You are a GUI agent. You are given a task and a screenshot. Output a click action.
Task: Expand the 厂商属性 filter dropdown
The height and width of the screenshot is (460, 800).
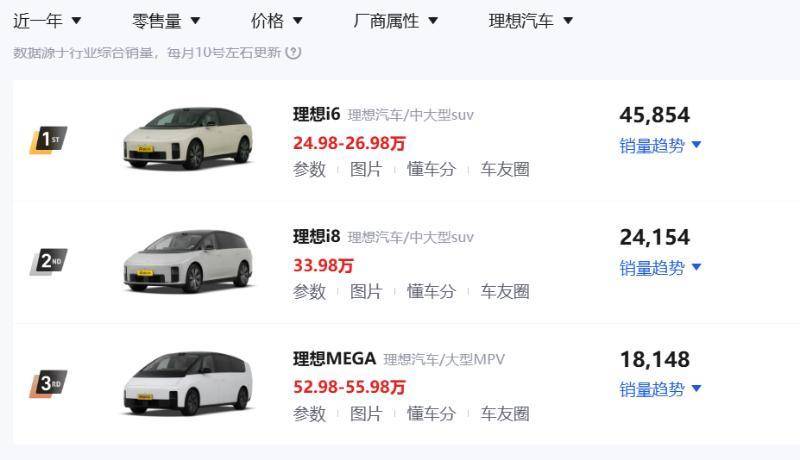[x=396, y=20]
